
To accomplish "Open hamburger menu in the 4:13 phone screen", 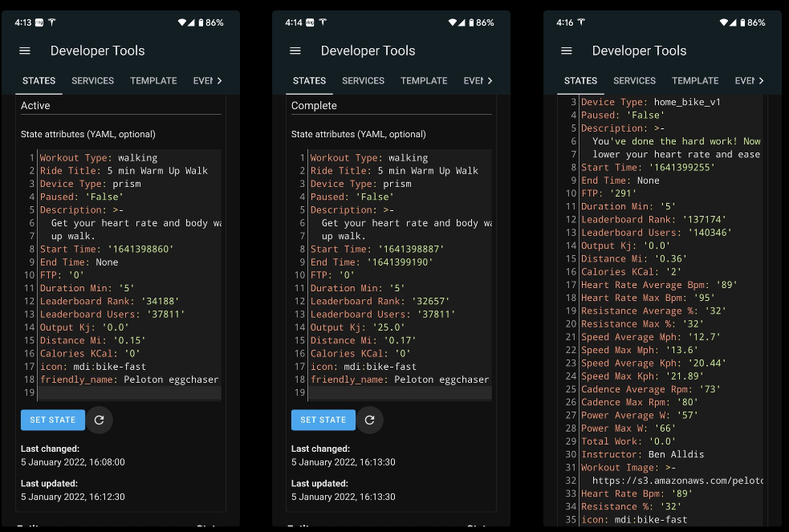I will pos(25,51).
